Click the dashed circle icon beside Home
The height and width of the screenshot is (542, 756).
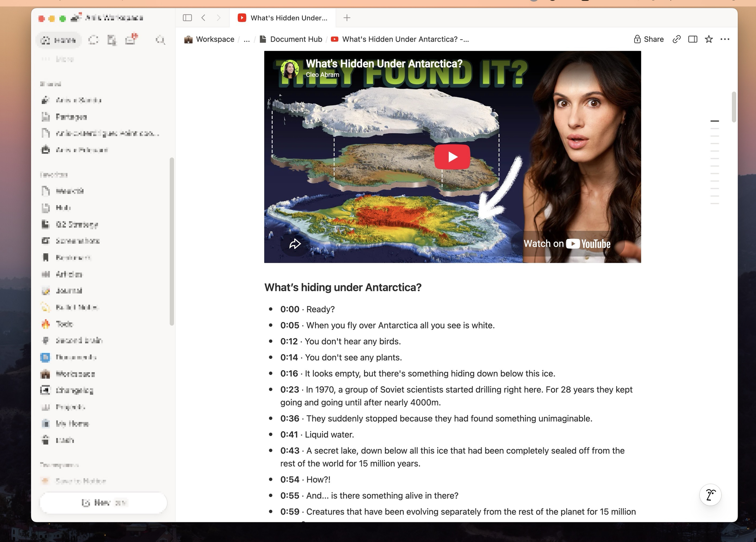point(93,40)
